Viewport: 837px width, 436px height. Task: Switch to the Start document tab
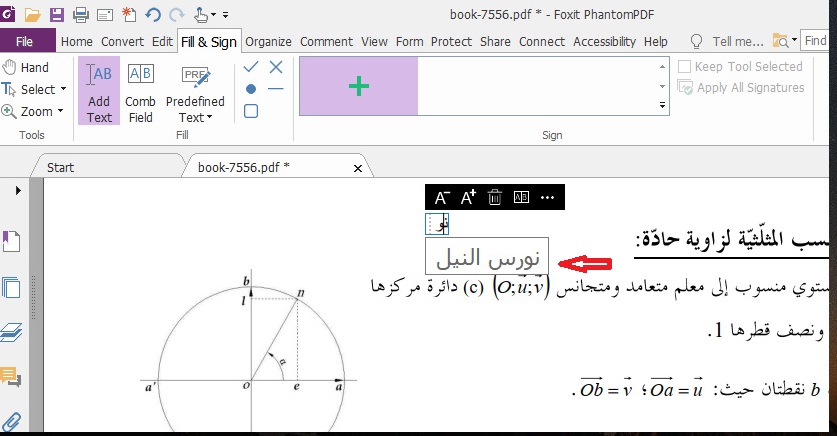60,167
